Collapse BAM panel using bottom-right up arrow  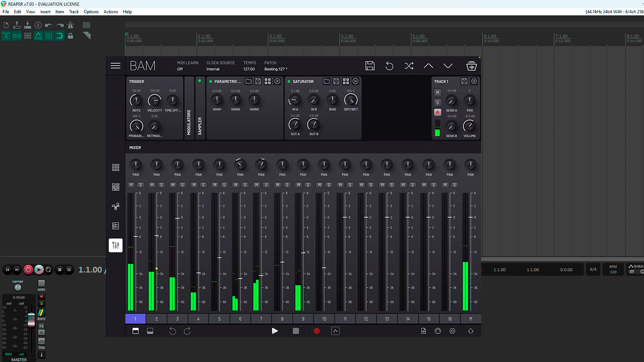coord(471,331)
